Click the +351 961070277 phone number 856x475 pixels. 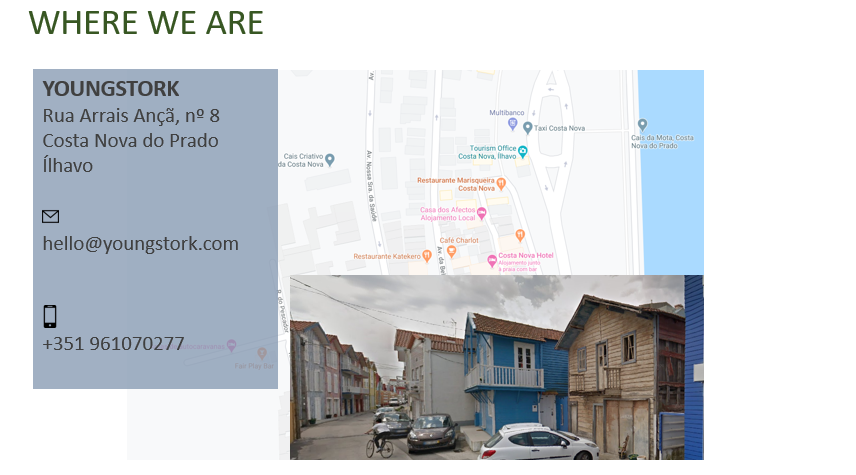113,344
